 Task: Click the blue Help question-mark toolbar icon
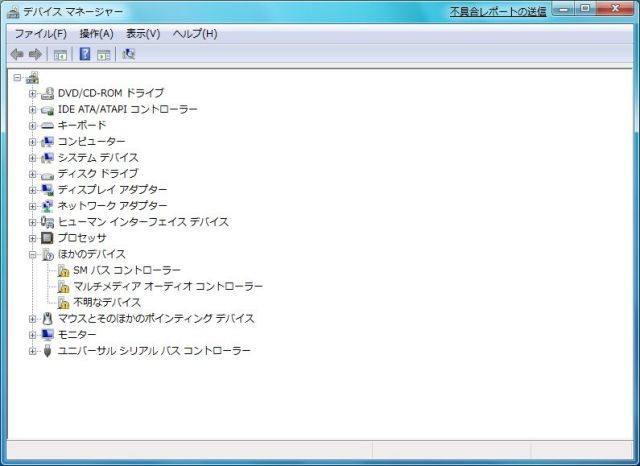(x=85, y=54)
